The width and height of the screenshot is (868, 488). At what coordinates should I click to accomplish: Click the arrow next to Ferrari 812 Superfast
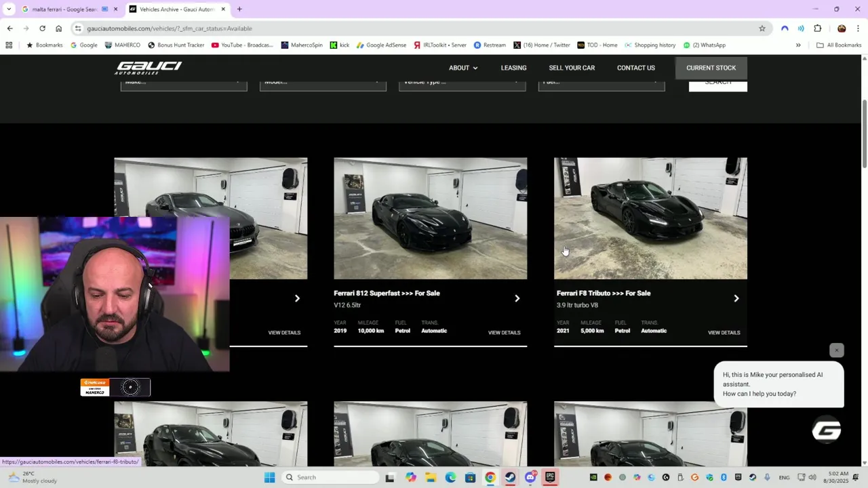[x=517, y=298]
